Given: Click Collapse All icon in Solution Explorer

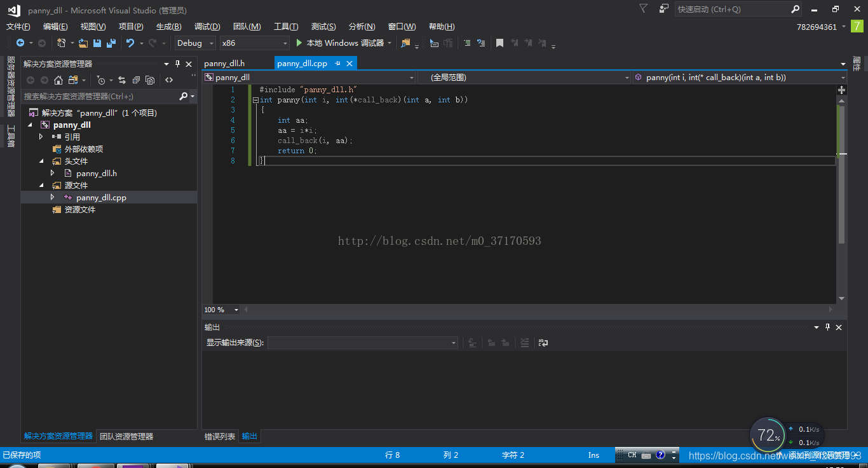Looking at the screenshot, I should tap(136, 80).
